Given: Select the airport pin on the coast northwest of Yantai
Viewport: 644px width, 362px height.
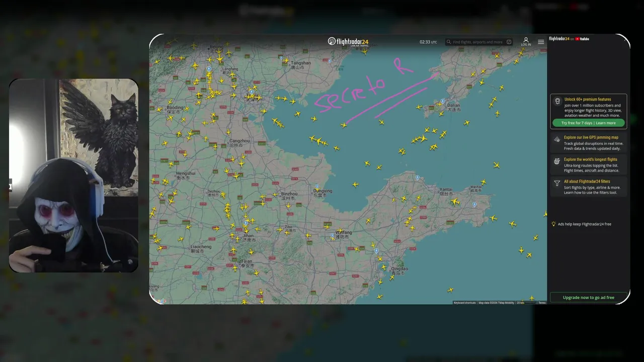Looking at the screenshot, I should pos(417,177).
